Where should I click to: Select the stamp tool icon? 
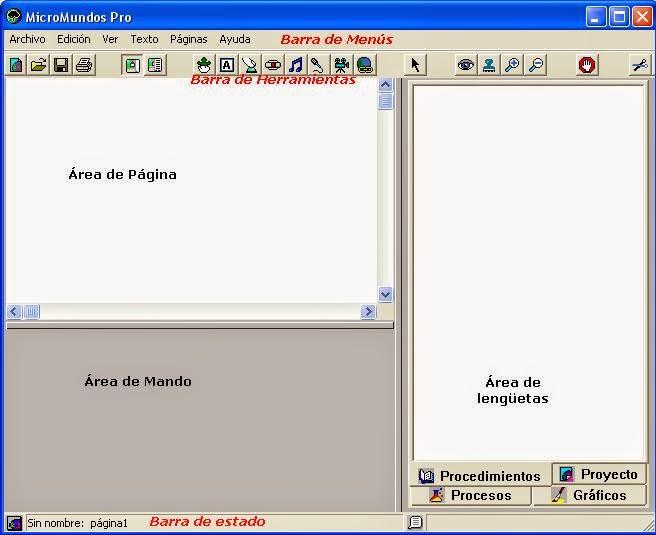point(489,65)
